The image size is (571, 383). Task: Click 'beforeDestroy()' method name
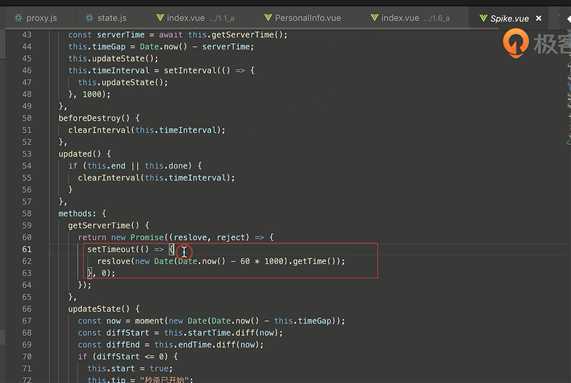[x=94, y=118]
